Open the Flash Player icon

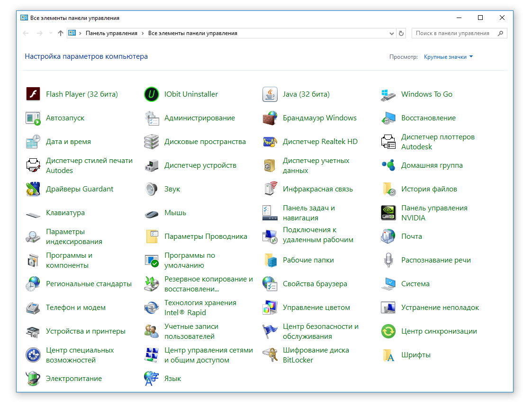[33, 94]
